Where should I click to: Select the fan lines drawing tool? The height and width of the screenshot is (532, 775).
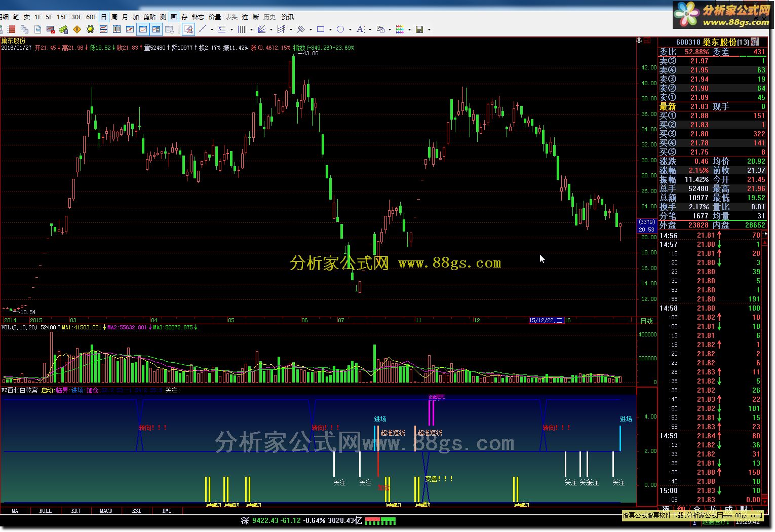pos(261,29)
